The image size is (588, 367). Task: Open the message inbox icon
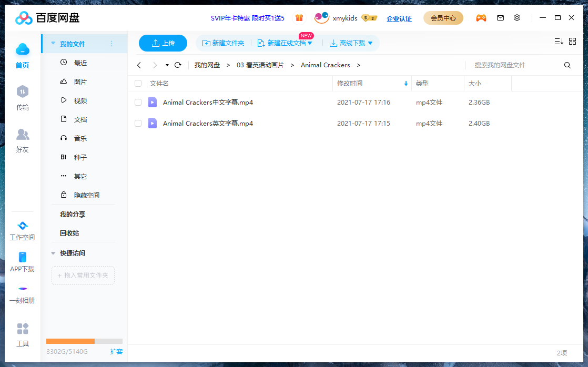pos(500,17)
